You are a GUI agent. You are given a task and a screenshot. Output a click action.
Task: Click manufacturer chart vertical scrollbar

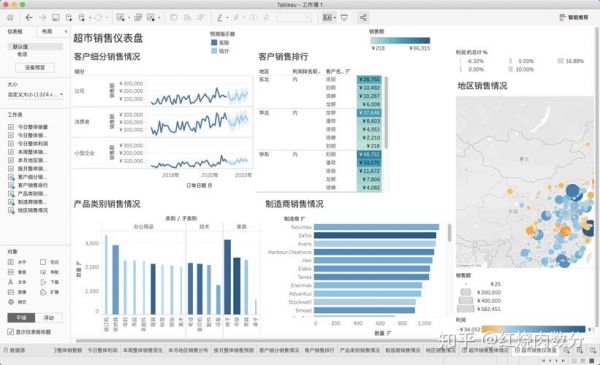(x=449, y=233)
